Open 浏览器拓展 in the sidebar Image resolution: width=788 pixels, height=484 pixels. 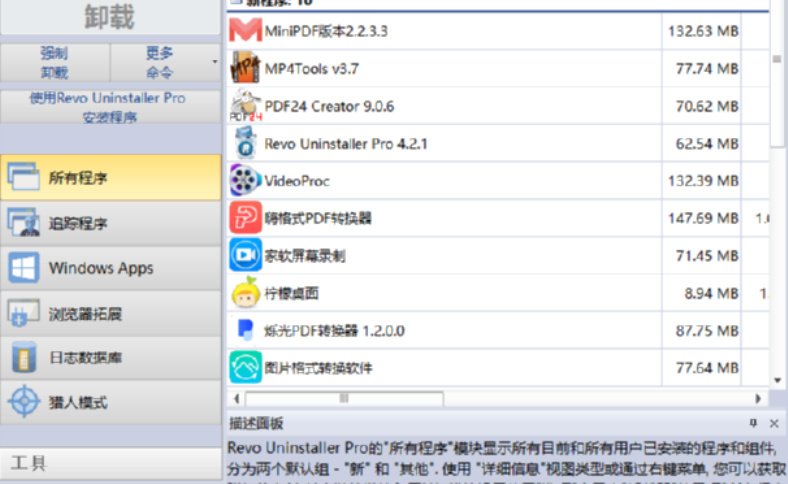(x=110, y=313)
